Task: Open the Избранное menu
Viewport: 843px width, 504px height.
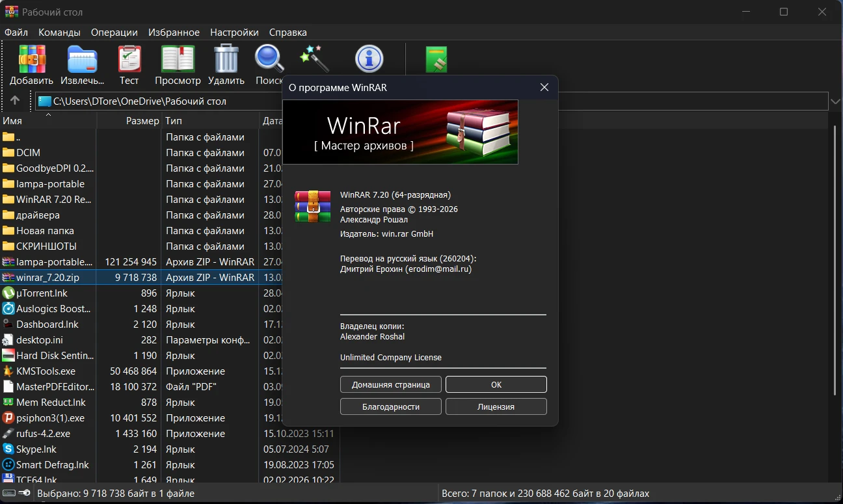Action: click(174, 33)
